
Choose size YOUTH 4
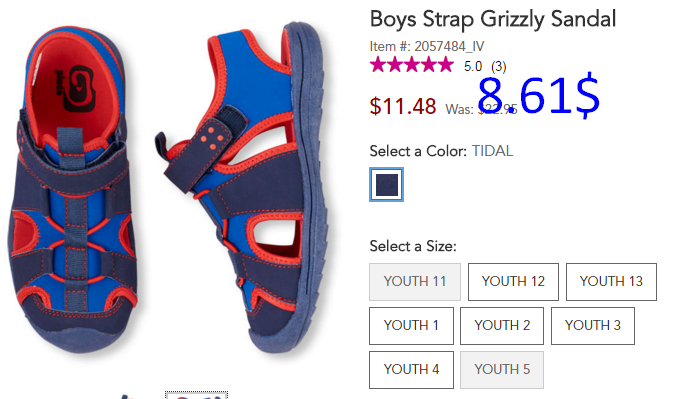411,370
